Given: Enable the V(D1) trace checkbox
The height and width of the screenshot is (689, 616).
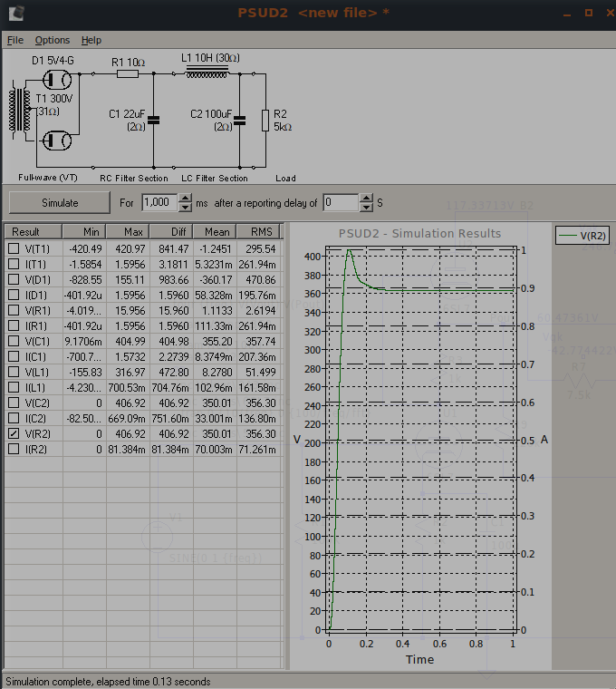Looking at the screenshot, I should coord(14,279).
